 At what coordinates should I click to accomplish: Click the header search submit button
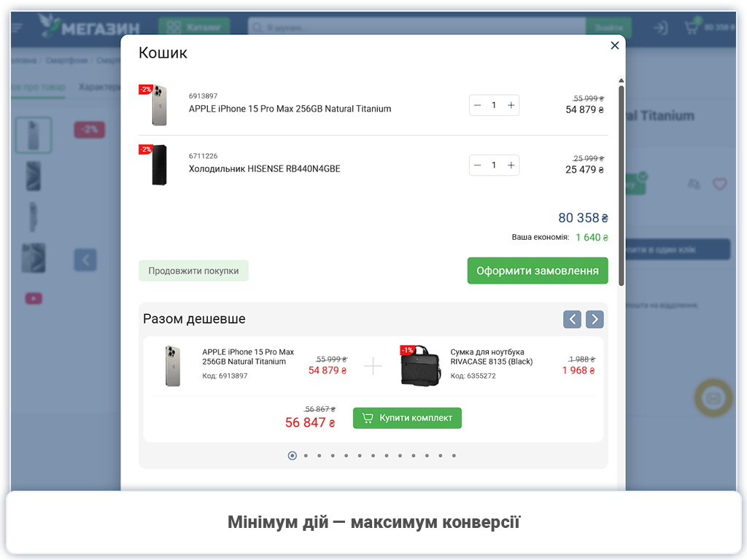(608, 27)
